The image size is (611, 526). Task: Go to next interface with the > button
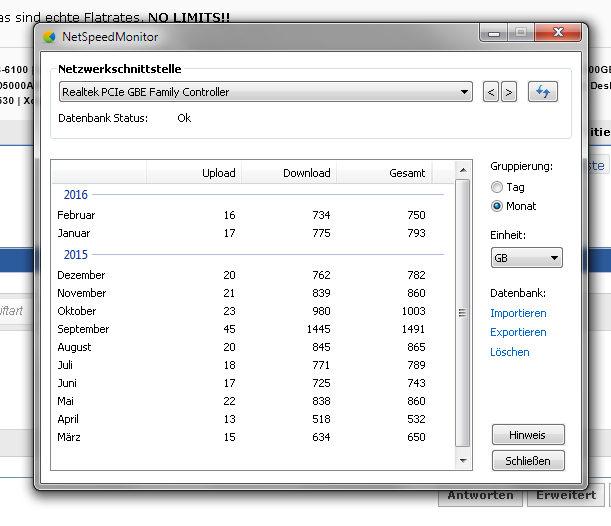point(509,92)
